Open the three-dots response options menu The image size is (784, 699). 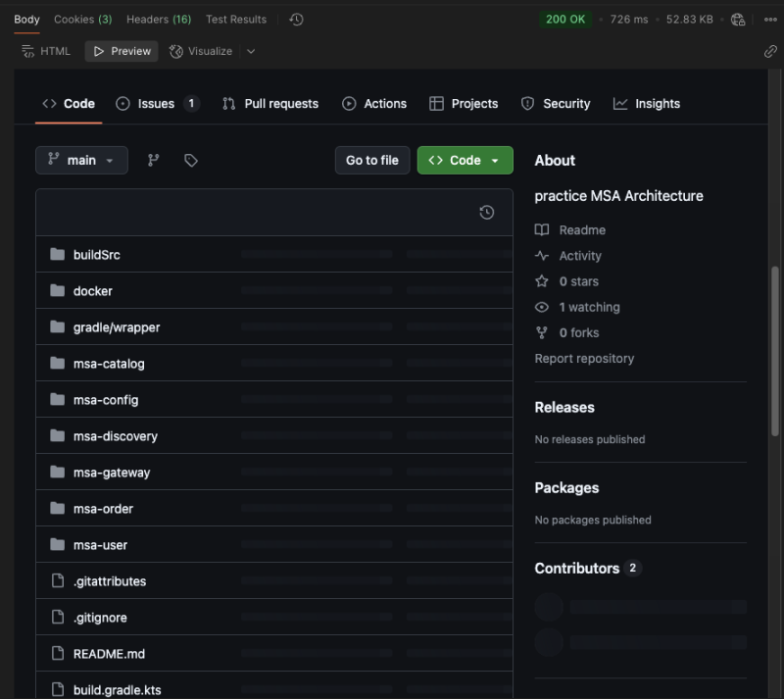(x=770, y=20)
